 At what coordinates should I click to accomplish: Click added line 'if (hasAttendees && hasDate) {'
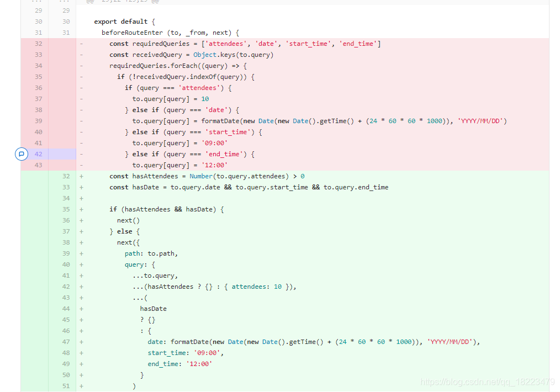click(166, 209)
